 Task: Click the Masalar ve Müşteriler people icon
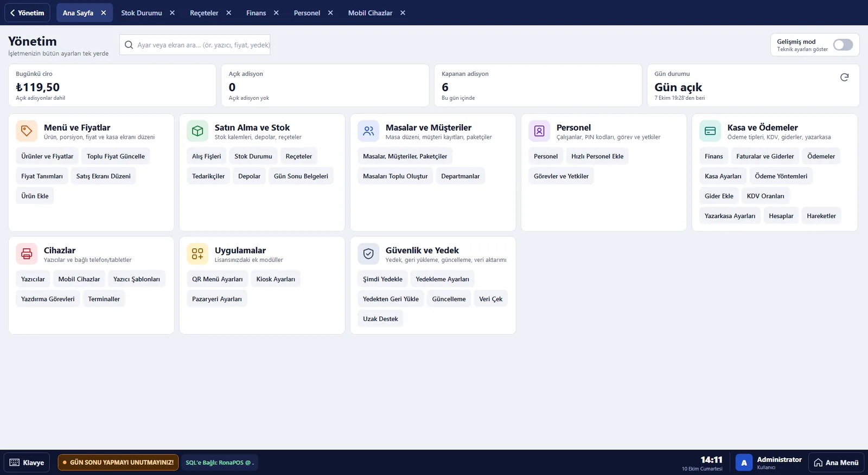(x=368, y=131)
